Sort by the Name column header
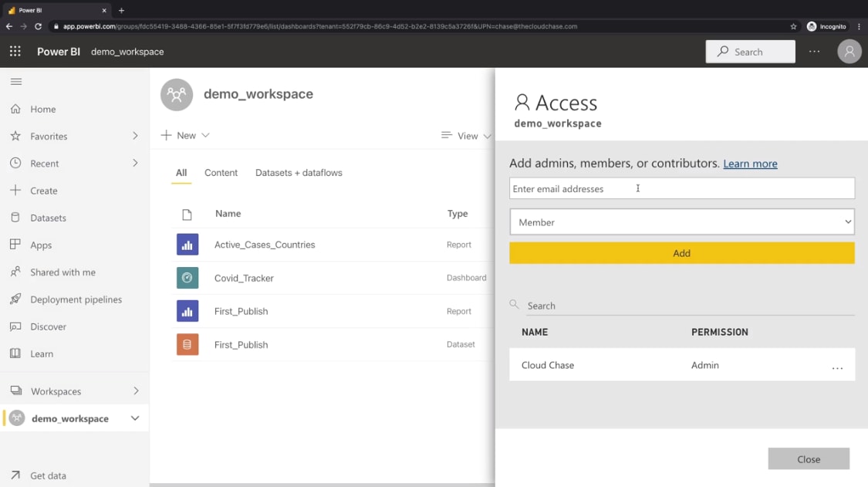Viewport: 868px width, 487px height. (228, 213)
